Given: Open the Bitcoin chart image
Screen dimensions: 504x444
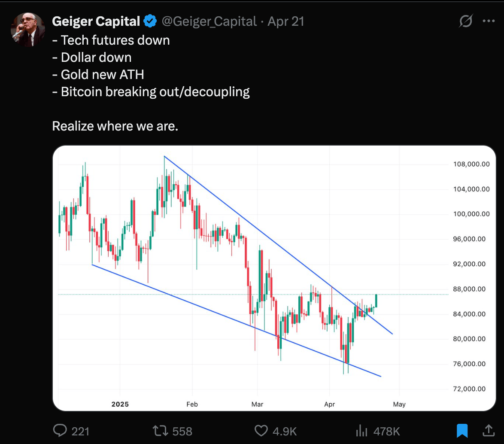Looking at the screenshot, I should pos(274,278).
